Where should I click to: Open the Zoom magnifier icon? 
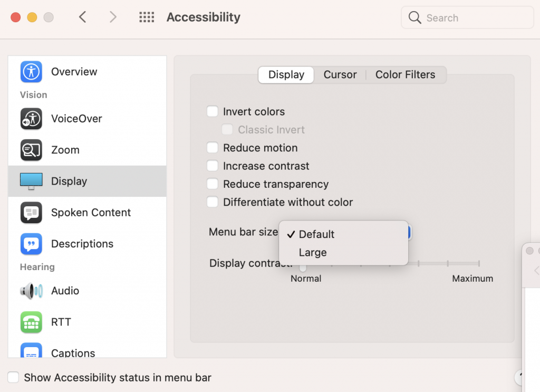pyautogui.click(x=31, y=150)
